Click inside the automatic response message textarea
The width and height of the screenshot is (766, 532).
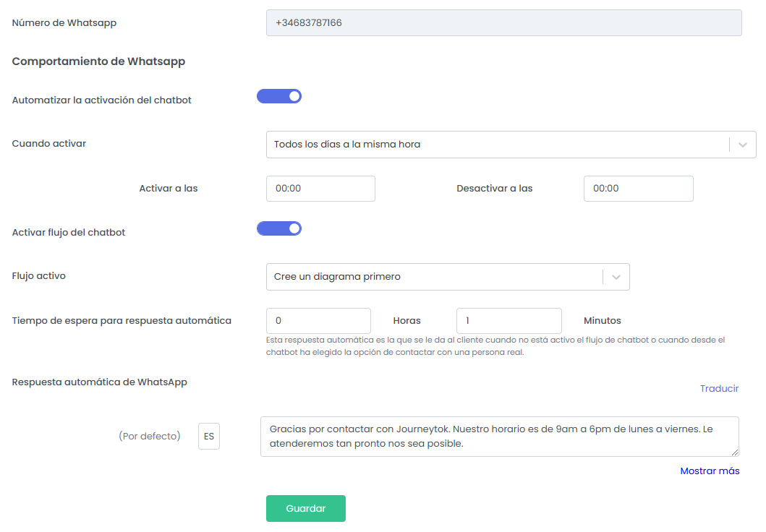coord(499,437)
